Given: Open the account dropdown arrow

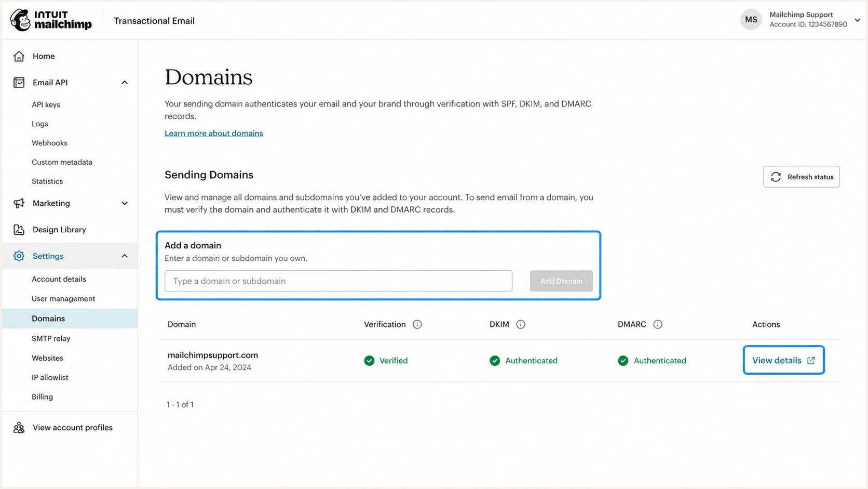Looking at the screenshot, I should pos(857,20).
